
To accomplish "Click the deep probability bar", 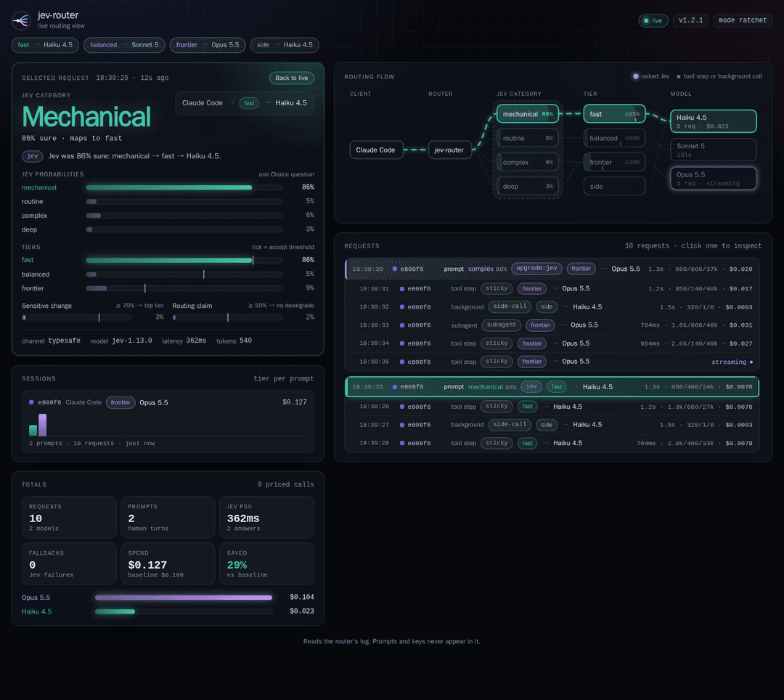I will point(184,229).
